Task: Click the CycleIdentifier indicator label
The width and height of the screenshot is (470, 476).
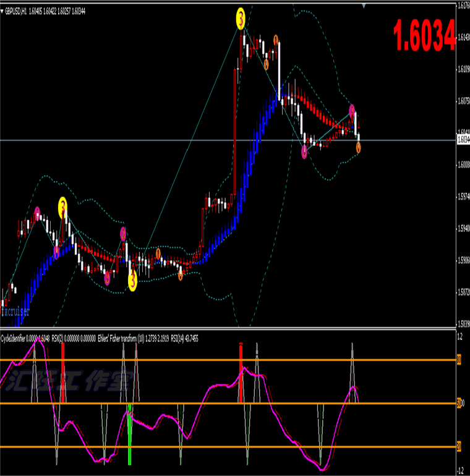Action: [12, 339]
